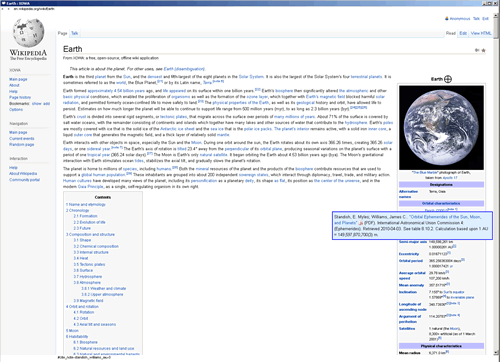Open Current events in Navigation section
500x362 pixels.
pyautogui.click(x=22, y=139)
